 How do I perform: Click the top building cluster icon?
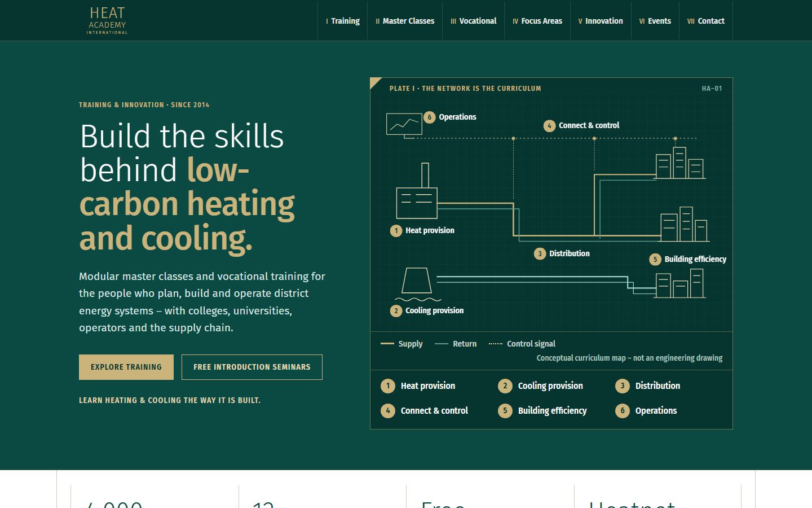pos(680,163)
